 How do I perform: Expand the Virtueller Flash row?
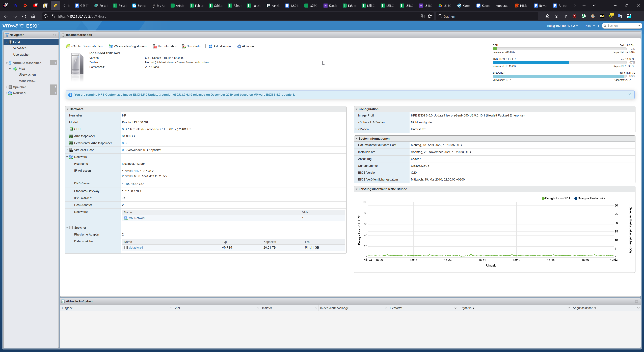pos(67,150)
